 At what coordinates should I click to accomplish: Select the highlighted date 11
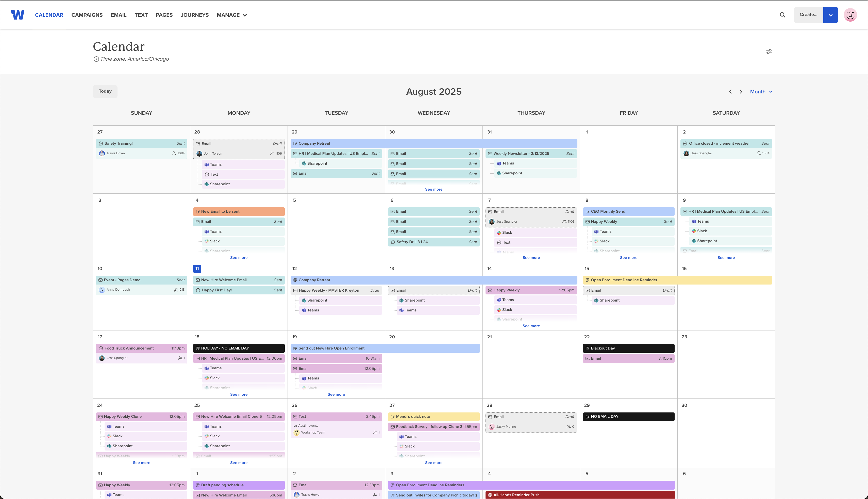pos(197,269)
